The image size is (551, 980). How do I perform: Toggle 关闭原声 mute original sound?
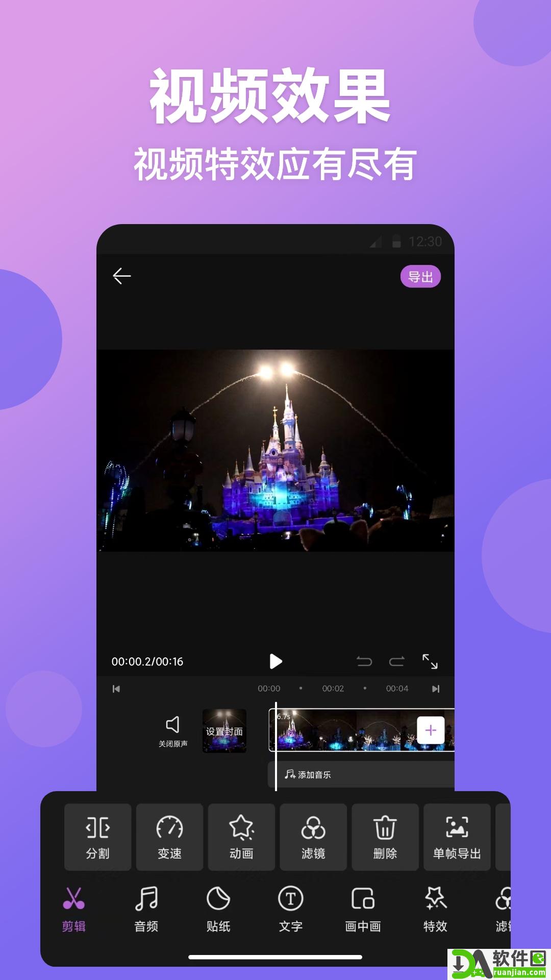point(173,731)
